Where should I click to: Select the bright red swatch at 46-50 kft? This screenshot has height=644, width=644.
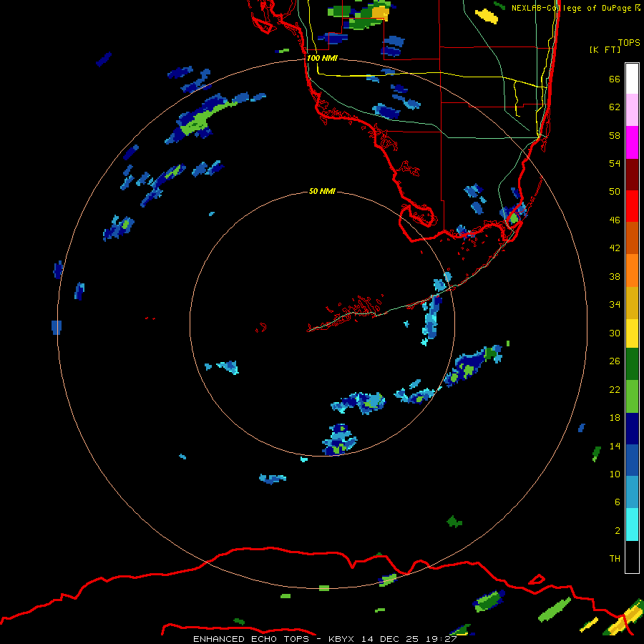point(632,206)
